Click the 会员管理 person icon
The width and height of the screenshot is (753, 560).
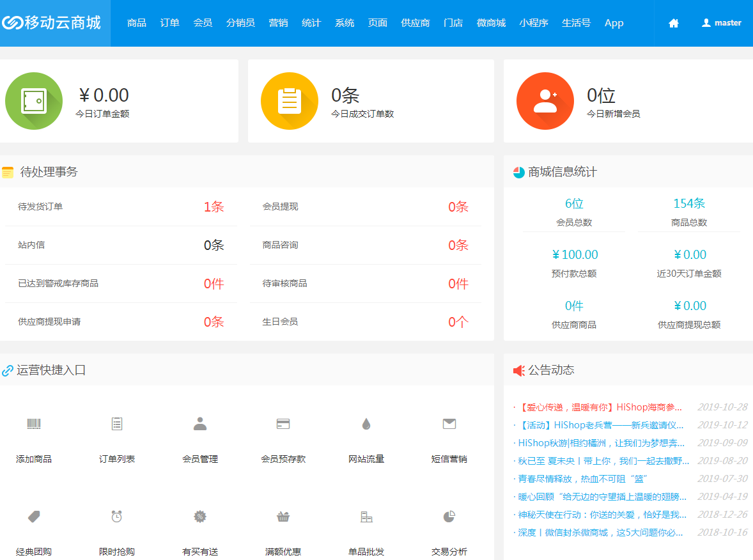point(200,424)
